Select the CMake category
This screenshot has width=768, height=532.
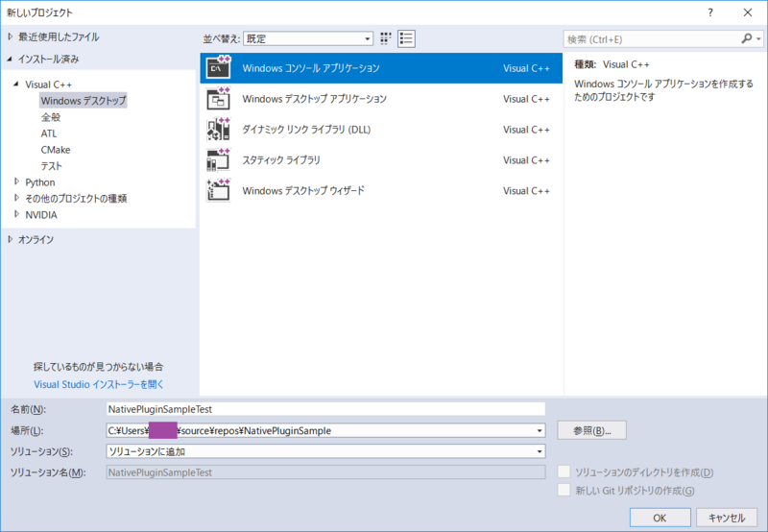click(x=56, y=150)
